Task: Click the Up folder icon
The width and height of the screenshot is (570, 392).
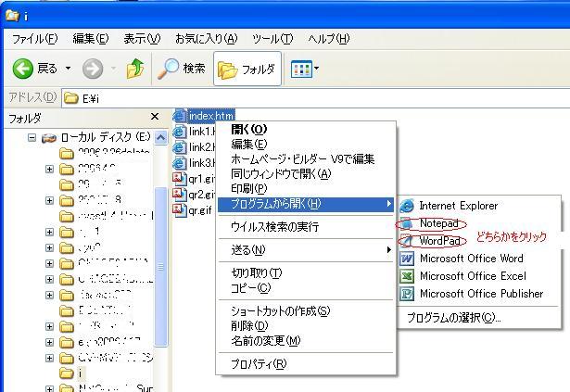Action: tap(135, 69)
